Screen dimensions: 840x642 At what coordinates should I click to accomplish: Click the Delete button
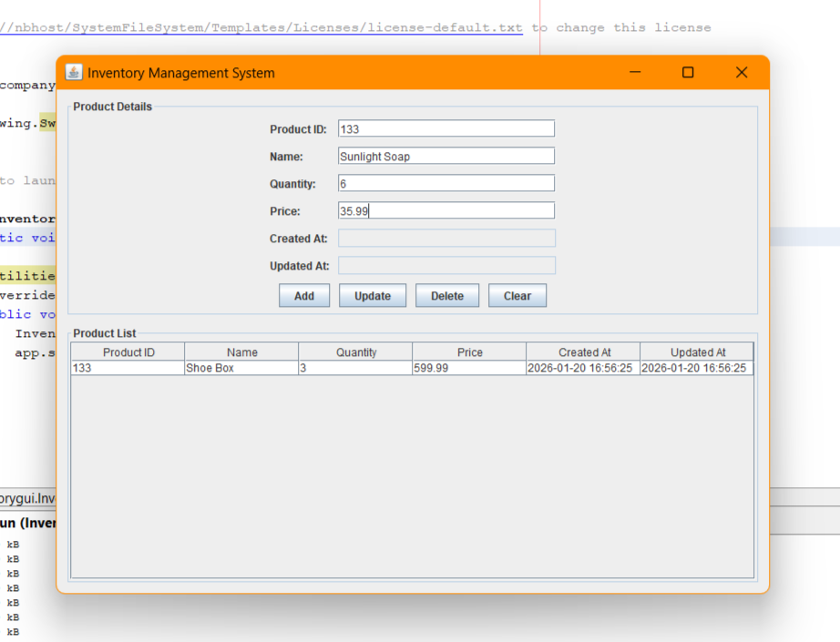[x=447, y=296]
